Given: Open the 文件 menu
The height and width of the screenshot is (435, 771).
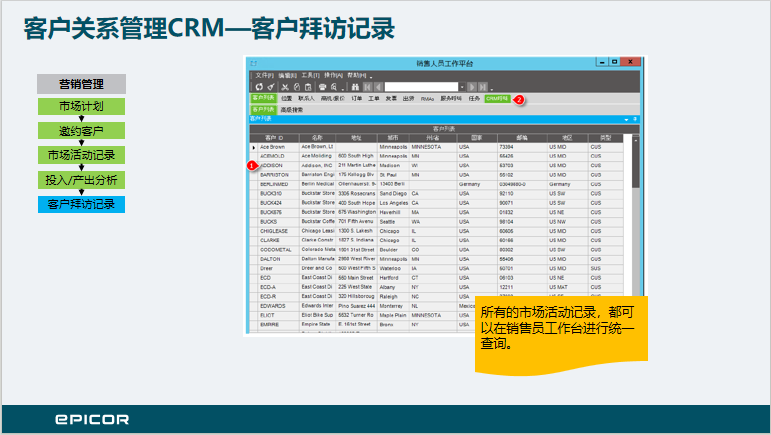Looking at the screenshot, I should click(264, 76).
